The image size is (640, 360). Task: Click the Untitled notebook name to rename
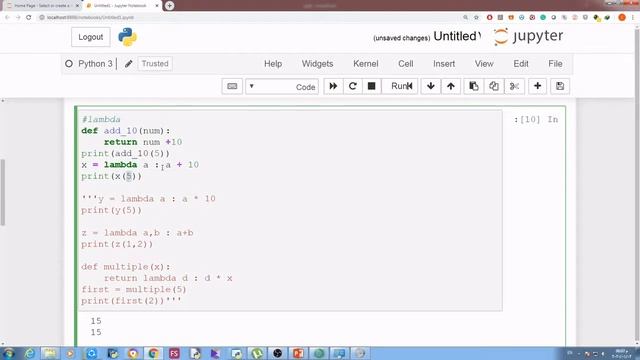456,36
